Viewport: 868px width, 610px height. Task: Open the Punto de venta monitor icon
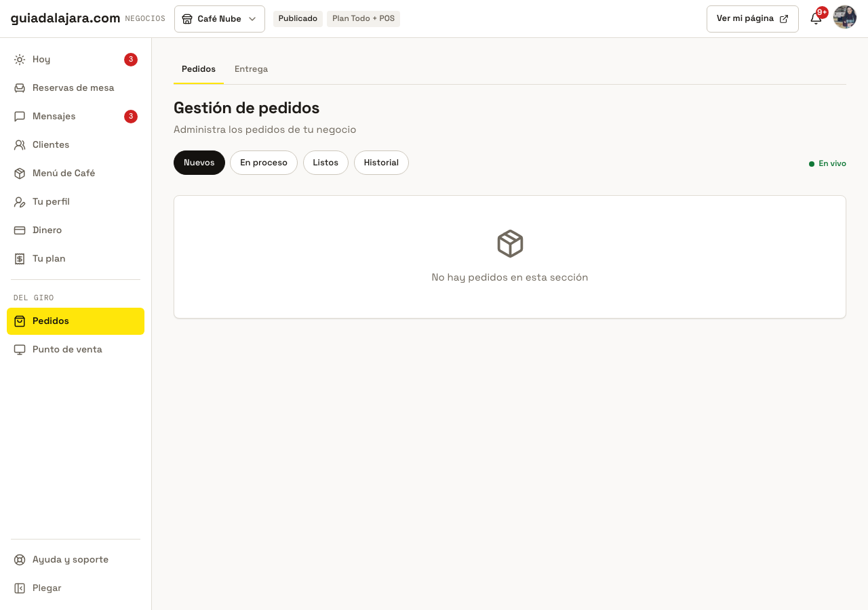[x=20, y=350]
